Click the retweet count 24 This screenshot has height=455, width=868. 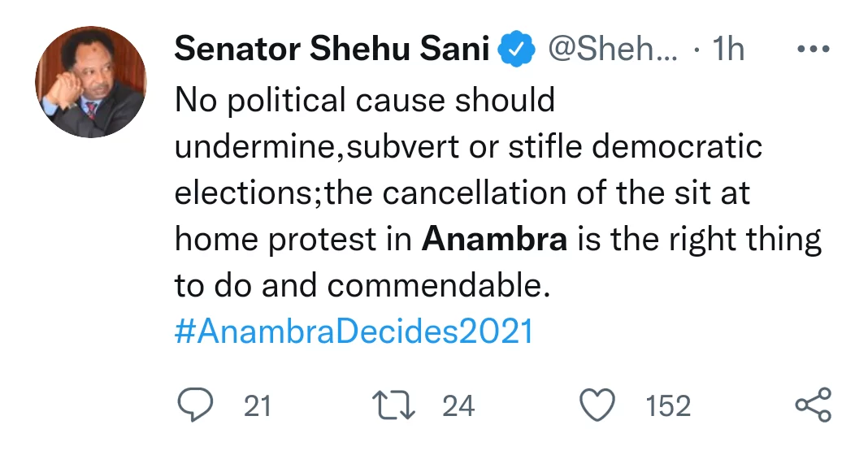click(458, 405)
